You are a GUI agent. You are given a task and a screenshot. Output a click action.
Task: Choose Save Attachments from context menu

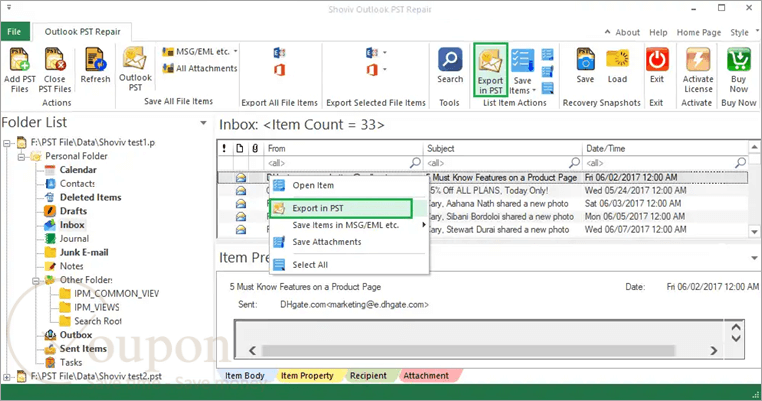(349, 242)
